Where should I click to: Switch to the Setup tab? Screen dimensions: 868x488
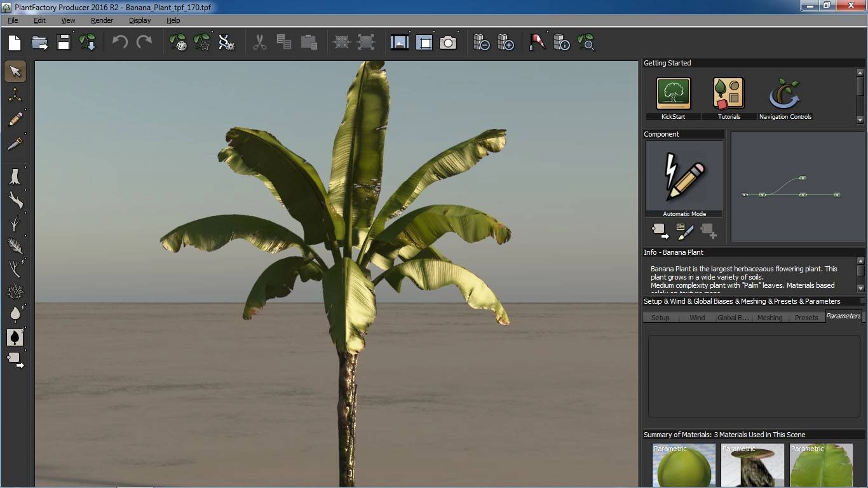(x=660, y=318)
